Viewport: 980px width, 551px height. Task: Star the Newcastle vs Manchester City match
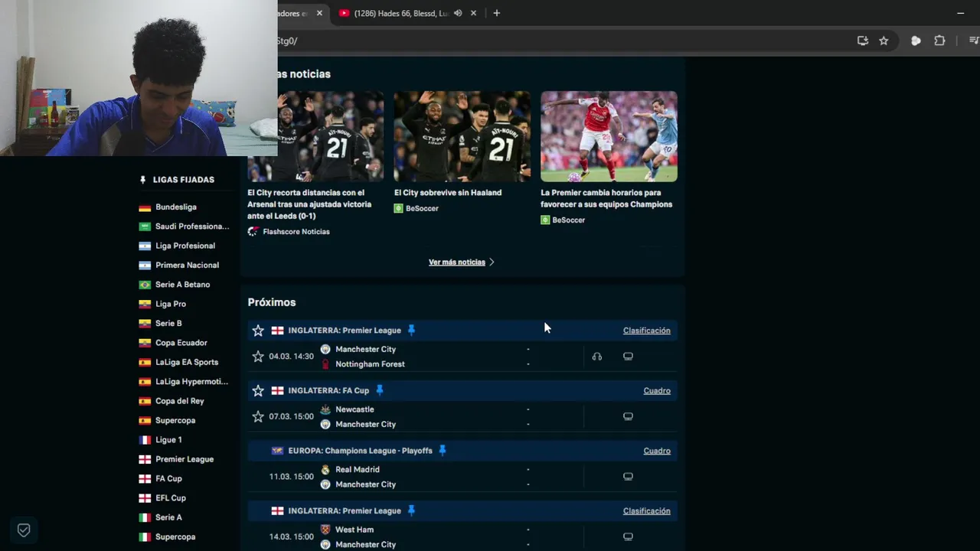(258, 417)
